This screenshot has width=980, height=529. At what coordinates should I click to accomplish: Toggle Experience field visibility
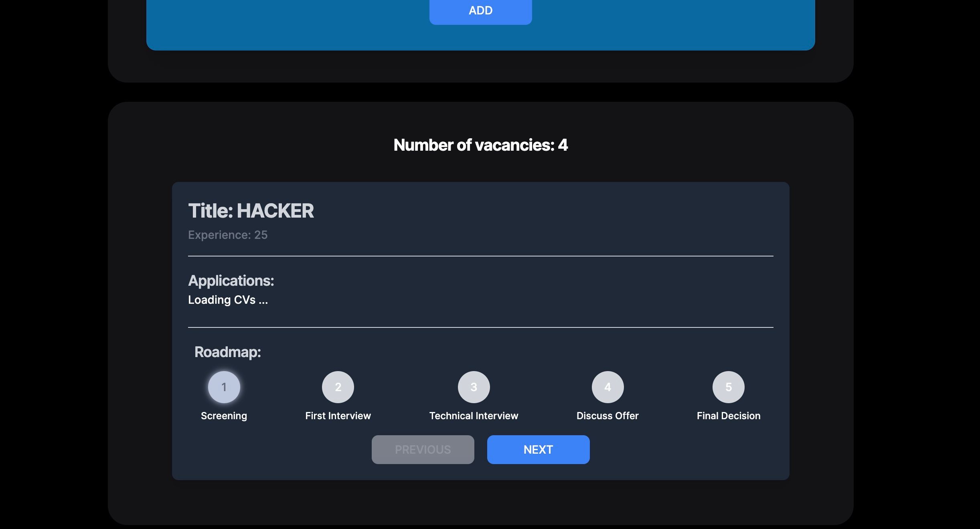(x=227, y=234)
